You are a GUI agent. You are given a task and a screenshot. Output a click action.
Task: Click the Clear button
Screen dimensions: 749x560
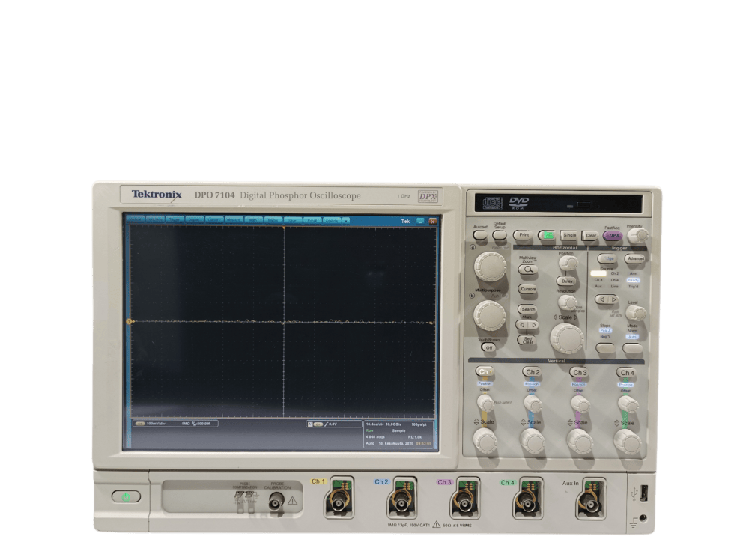[590, 235]
